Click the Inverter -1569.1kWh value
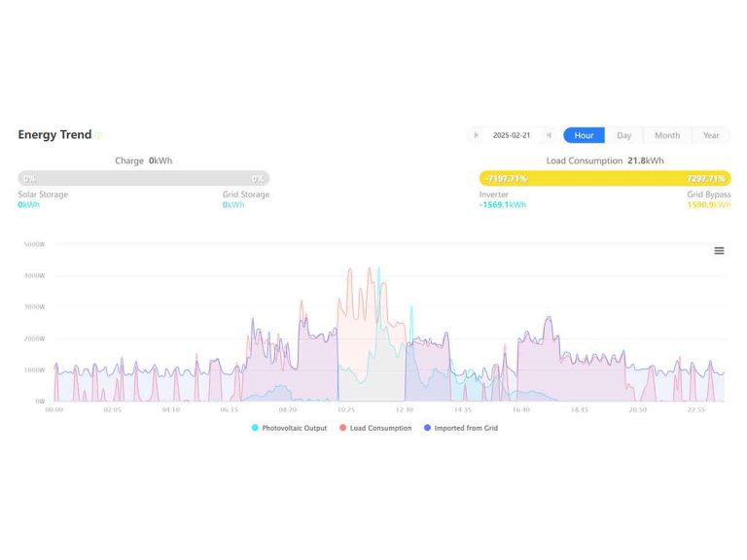747x560 pixels. [x=503, y=205]
